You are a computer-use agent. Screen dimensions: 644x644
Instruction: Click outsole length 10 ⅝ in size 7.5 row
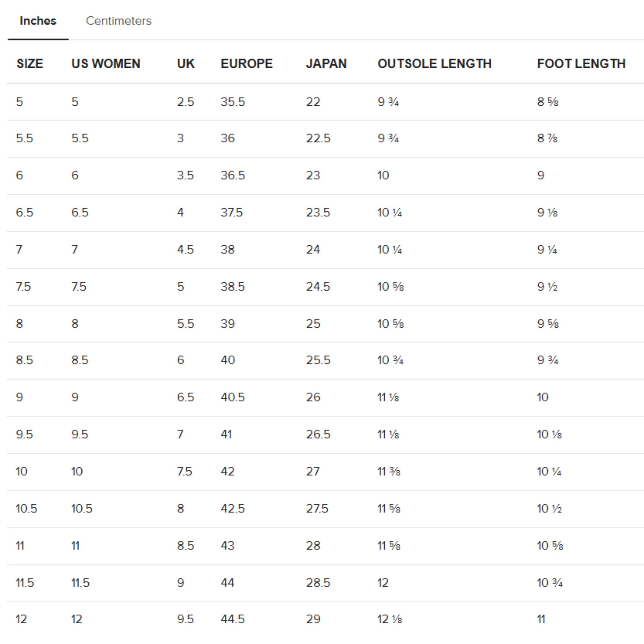tap(391, 287)
